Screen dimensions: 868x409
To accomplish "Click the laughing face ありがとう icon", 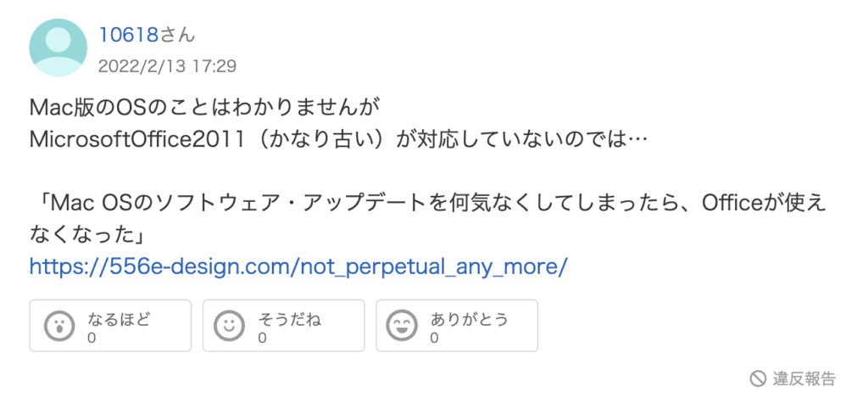I will [402, 325].
